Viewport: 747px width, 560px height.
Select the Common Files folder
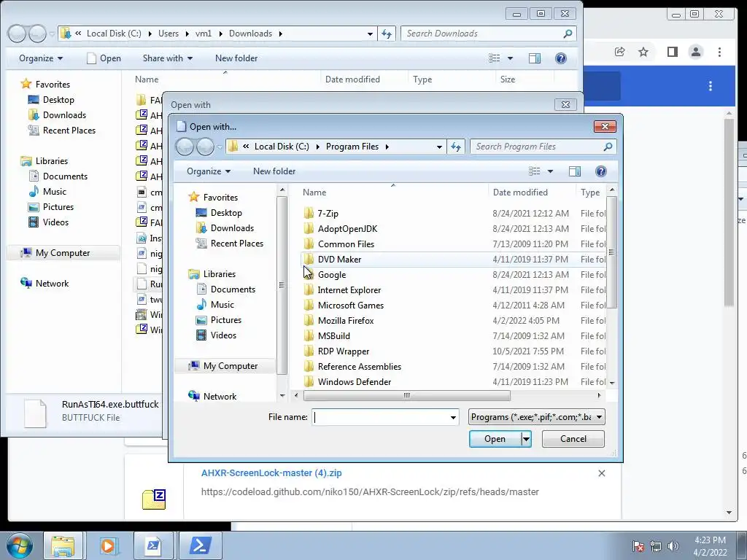pos(346,244)
